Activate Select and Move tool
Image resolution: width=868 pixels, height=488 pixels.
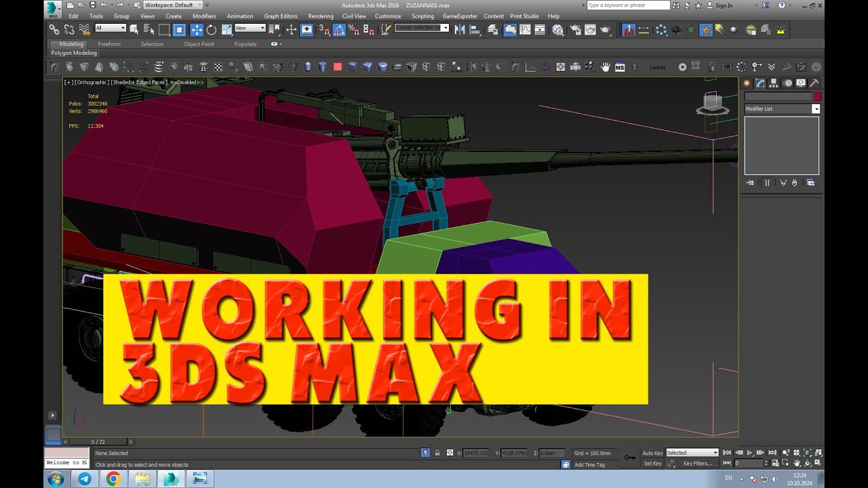197,30
